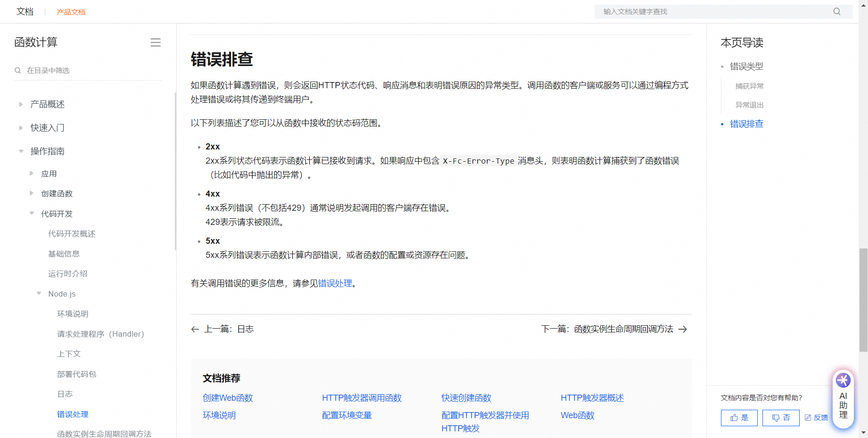Open recommended doc 配置HTTP触发器并使用HTTP触发
This screenshot has height=438, width=868.
coord(485,422)
